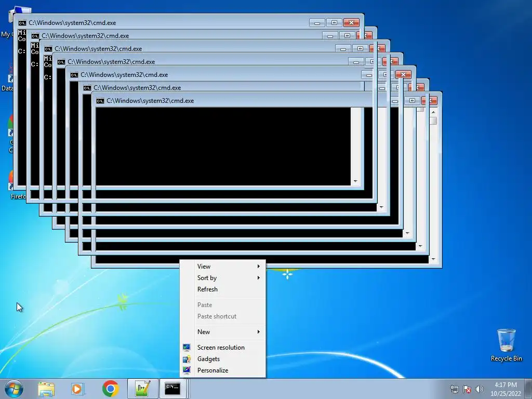Screen dimensions: 532x399
Task: Click scroll-down arrow of the topmost cmd window
Action: (x=355, y=181)
